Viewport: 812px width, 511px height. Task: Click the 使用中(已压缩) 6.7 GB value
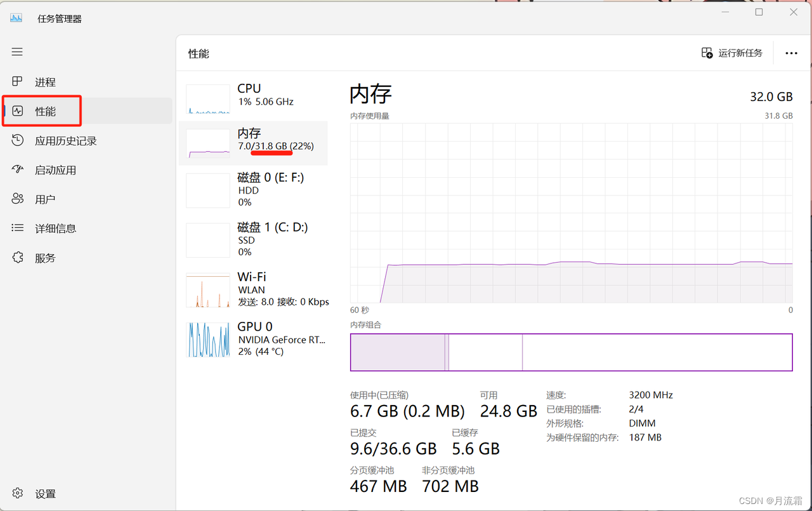point(407,411)
